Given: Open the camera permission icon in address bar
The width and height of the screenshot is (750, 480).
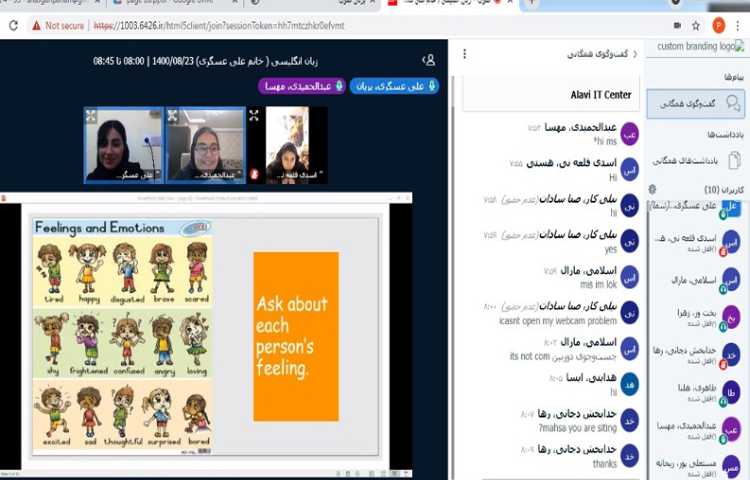Looking at the screenshot, I should click(x=677, y=25).
